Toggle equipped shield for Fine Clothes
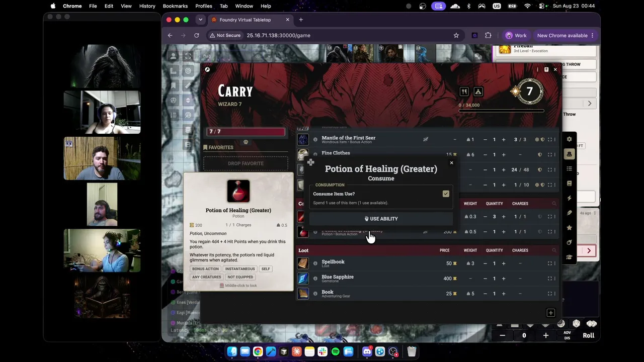This screenshot has height=362, width=644. coord(540,154)
